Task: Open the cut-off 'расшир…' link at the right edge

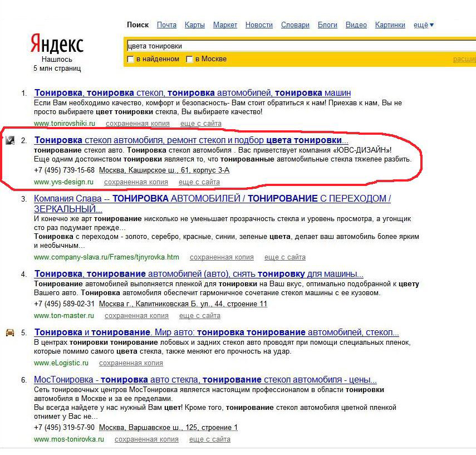Action: click(x=464, y=59)
